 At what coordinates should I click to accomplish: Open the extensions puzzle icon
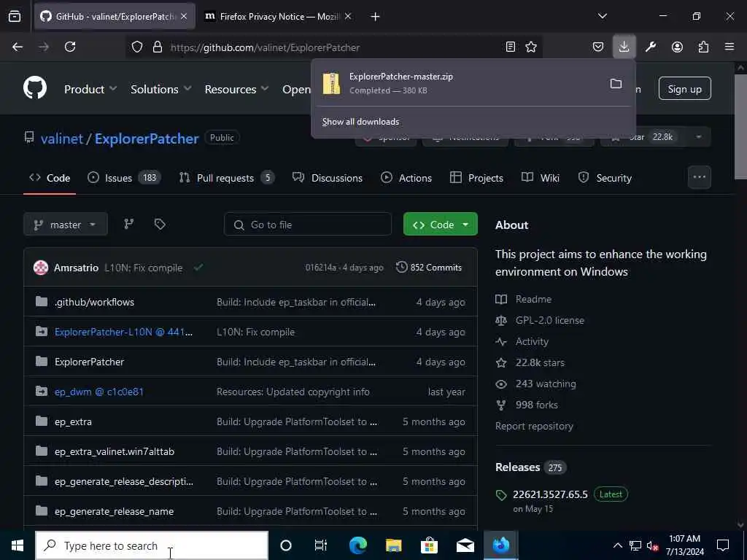click(703, 47)
